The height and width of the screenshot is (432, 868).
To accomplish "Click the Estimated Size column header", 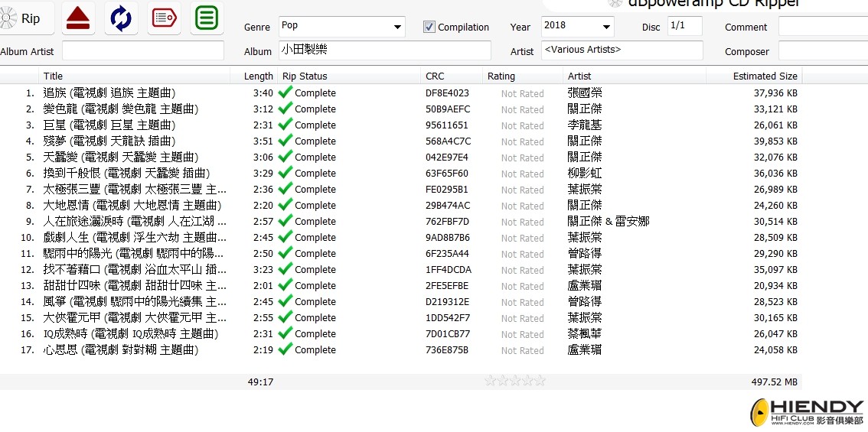I will pyautogui.click(x=765, y=76).
